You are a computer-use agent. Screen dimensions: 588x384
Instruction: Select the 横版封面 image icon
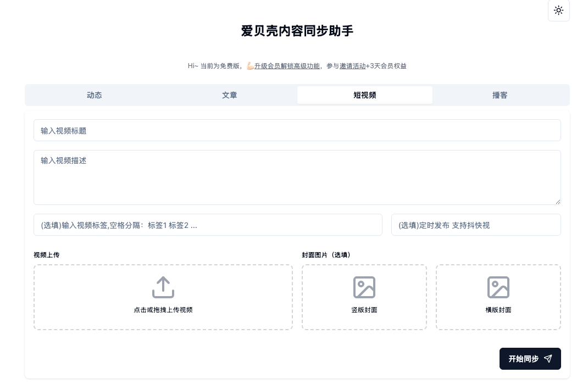(x=498, y=287)
